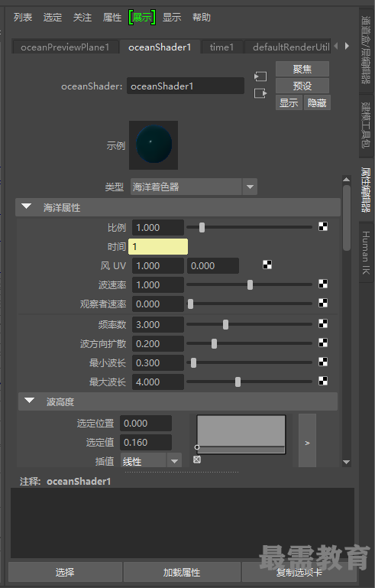Screen dimensions: 375x588
Task: Open the 属性 menu
Action: 112,18
